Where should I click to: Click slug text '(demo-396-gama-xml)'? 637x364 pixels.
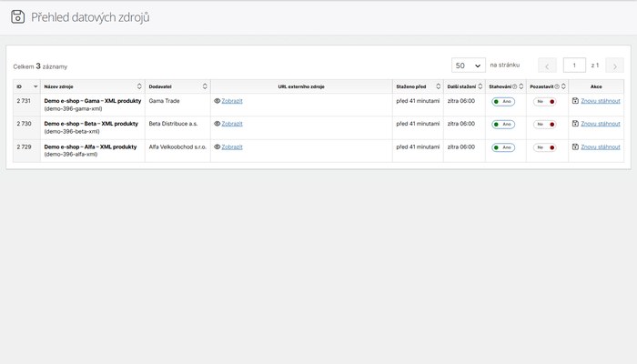[x=73, y=109]
